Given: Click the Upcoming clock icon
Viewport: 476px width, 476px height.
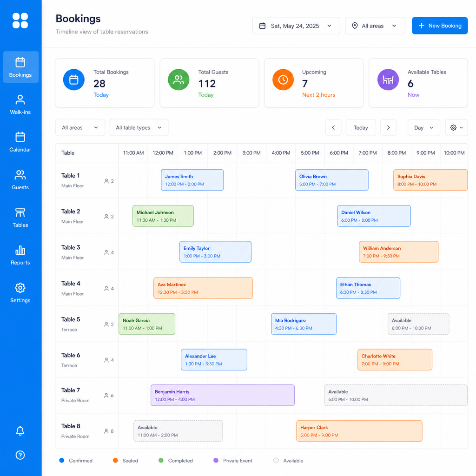Looking at the screenshot, I should (x=283, y=79).
